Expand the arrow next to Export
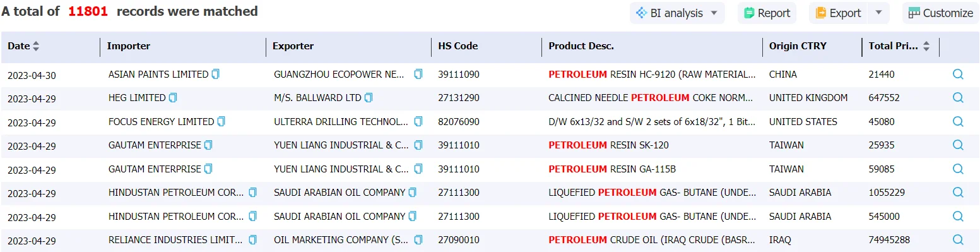 [878, 13]
